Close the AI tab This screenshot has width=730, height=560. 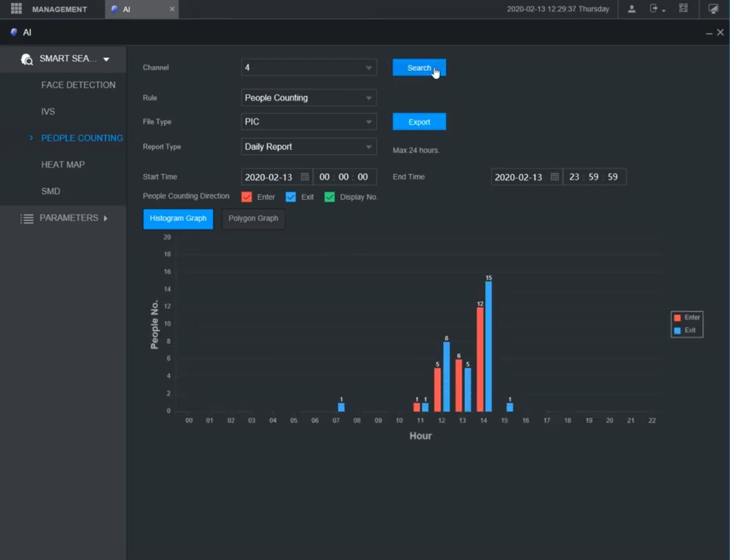point(172,9)
